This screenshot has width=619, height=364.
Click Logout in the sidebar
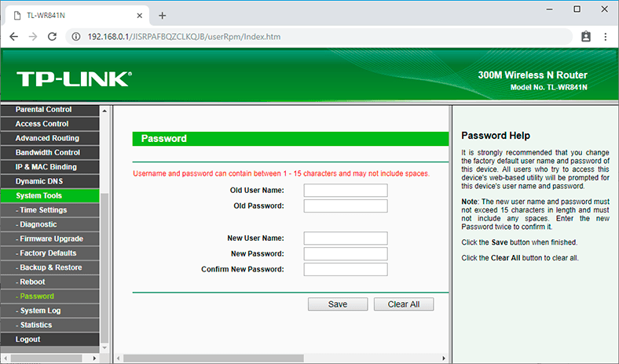point(50,339)
